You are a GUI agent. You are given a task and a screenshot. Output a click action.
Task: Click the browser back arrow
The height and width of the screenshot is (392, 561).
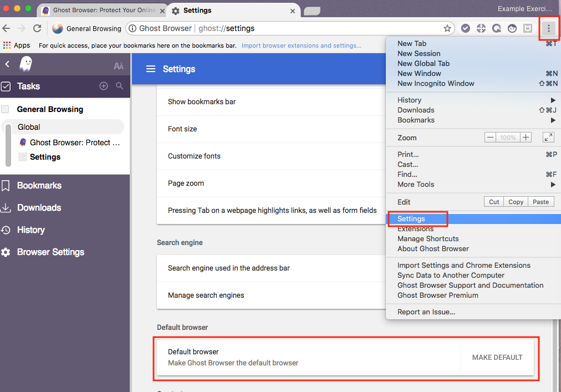point(7,28)
